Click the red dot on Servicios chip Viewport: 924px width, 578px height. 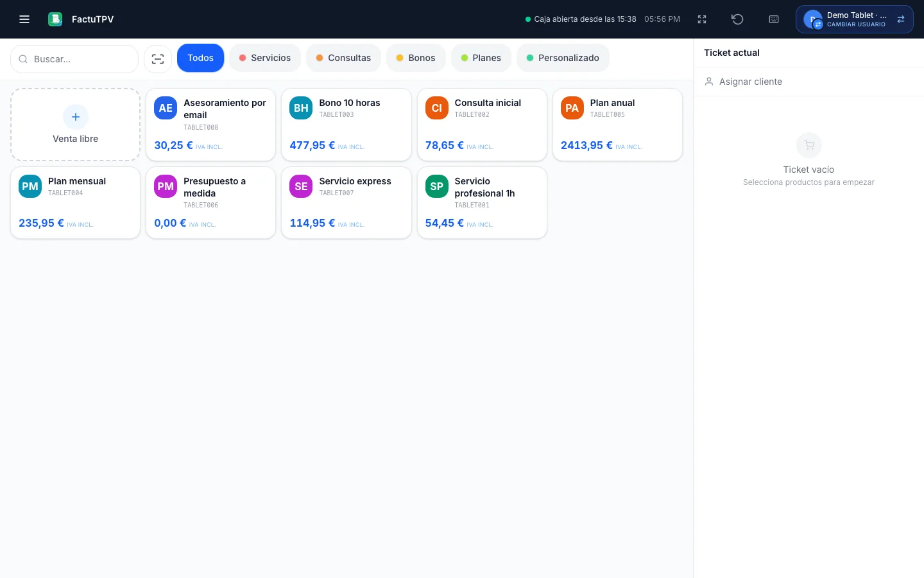(x=243, y=58)
